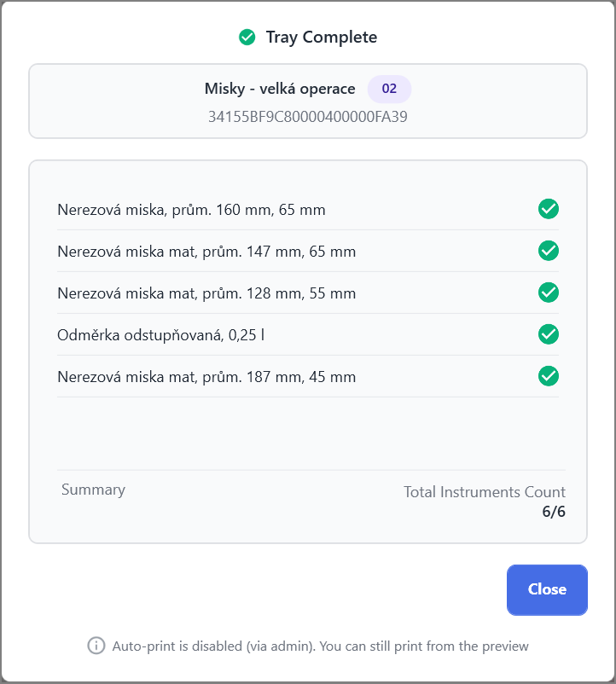616x684 pixels.
Task: Select row Nerezová miska, prům. 160 mm
Action: click(x=308, y=210)
